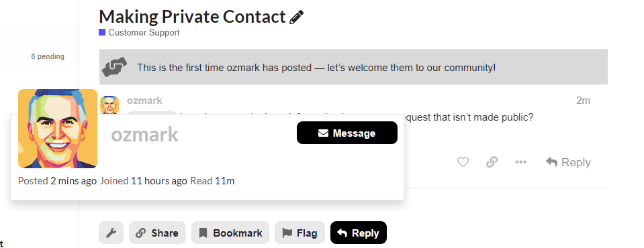
Task: Like the post with the heart icon
Action: pyautogui.click(x=463, y=162)
